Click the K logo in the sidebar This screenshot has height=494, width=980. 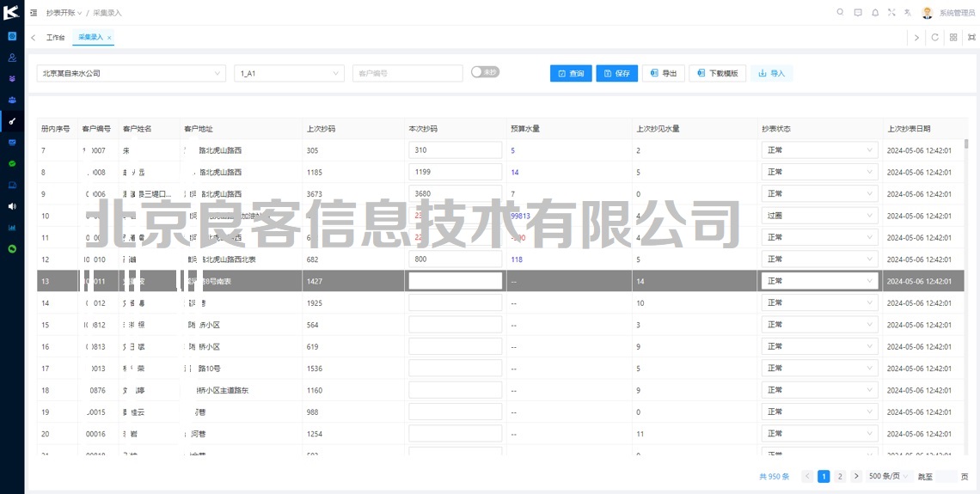click(11, 12)
